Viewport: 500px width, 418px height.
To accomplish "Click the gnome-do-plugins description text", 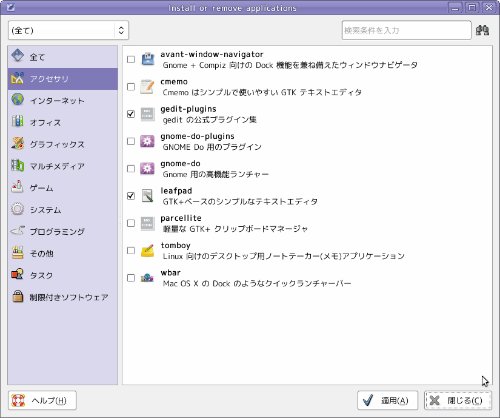I will 212,147.
